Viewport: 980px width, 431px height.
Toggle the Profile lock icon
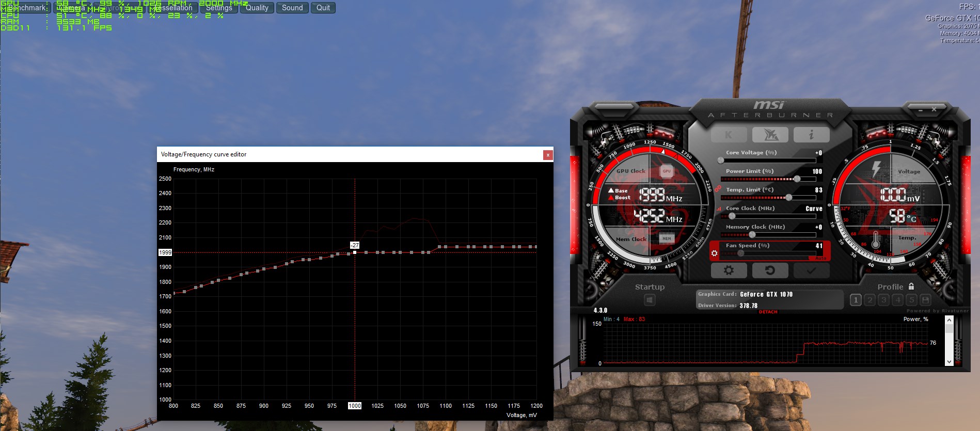[x=911, y=286]
